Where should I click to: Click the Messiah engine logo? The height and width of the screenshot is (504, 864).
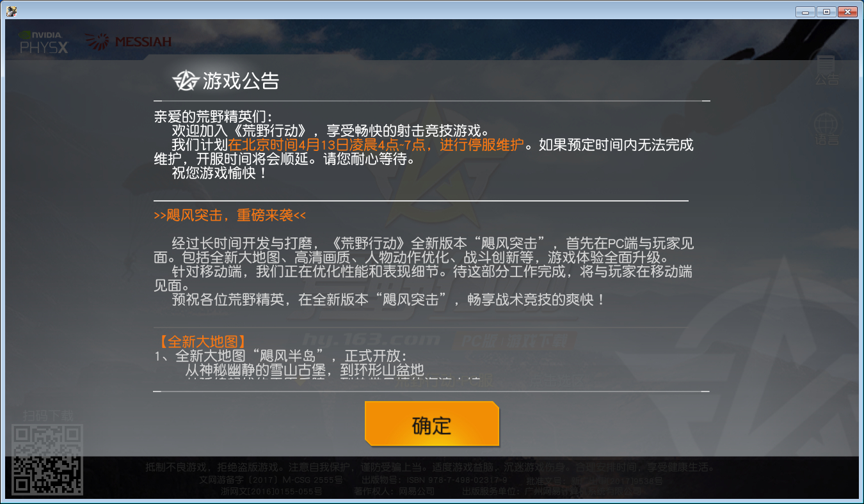pos(128,42)
